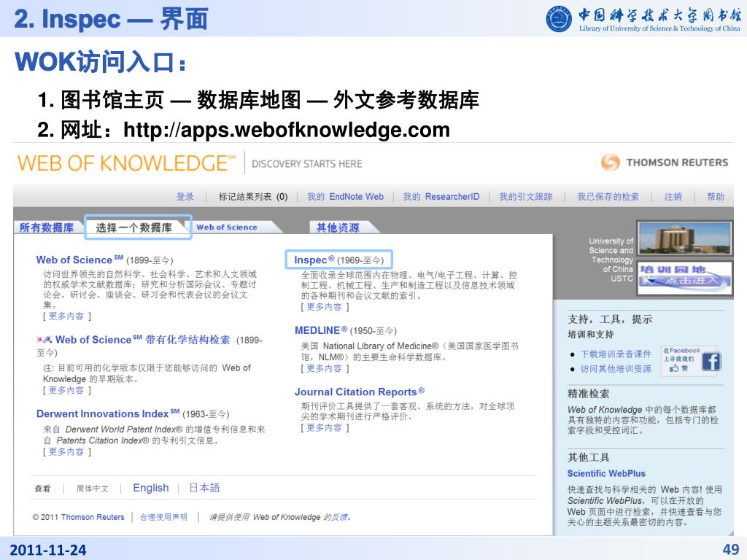Click 更多内容 under MEDLINE description

tap(324, 368)
